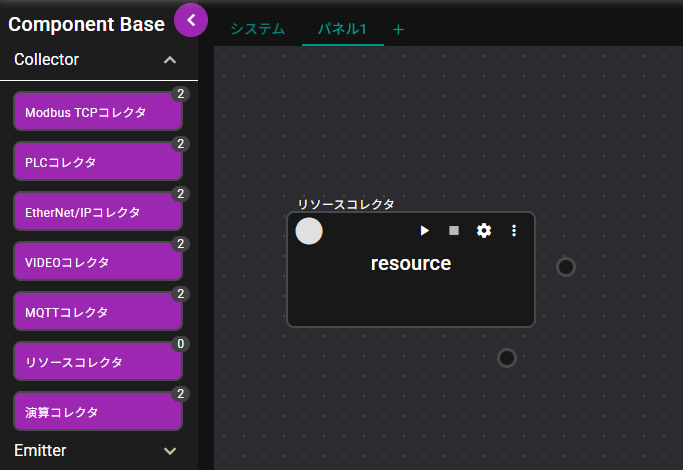Select the パネル1 tab
This screenshot has width=683, height=470.
(342, 29)
